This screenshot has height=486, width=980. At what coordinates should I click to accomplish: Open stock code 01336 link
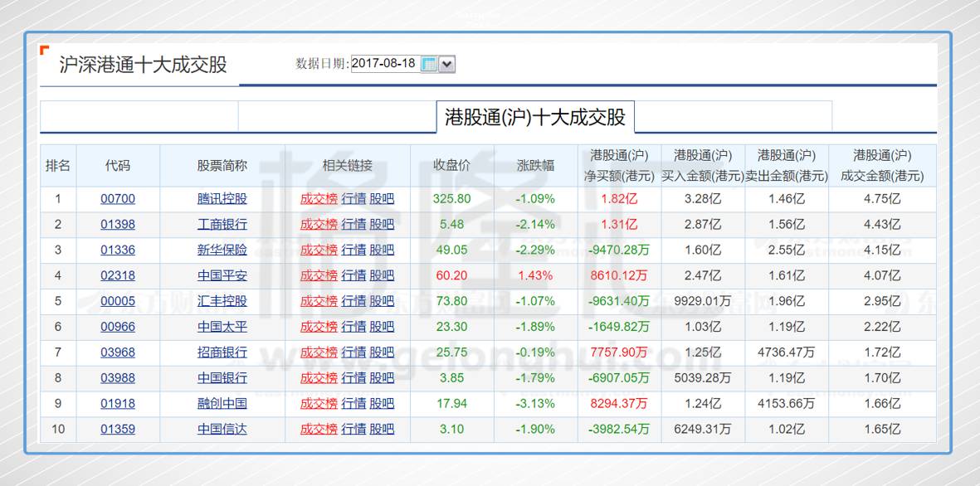118,250
